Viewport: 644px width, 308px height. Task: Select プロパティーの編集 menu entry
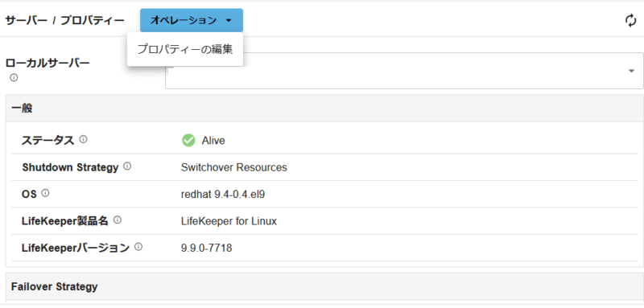185,50
